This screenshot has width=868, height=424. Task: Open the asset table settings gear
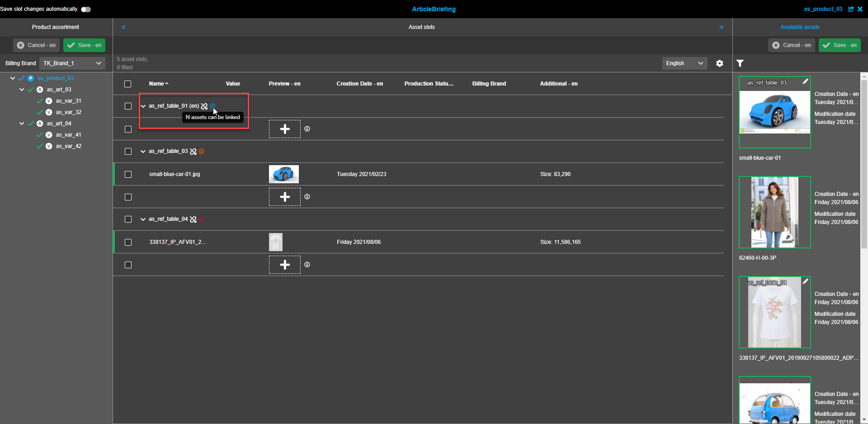tap(720, 63)
